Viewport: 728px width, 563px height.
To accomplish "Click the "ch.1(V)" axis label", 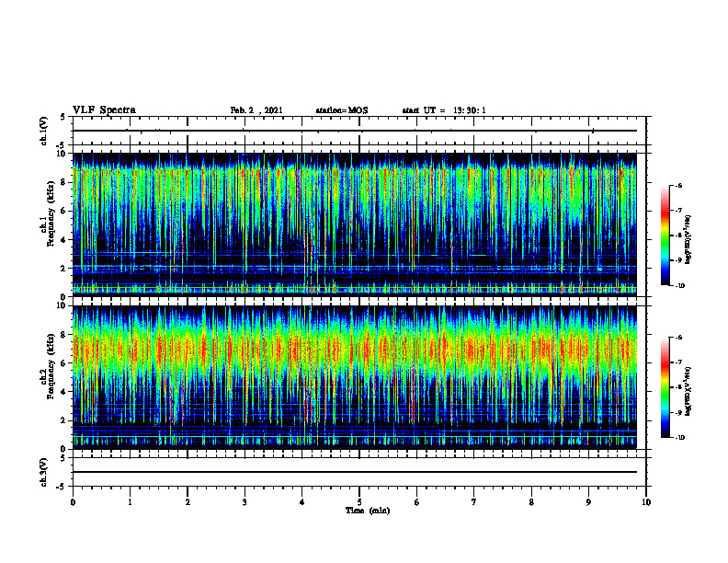I will [44, 131].
